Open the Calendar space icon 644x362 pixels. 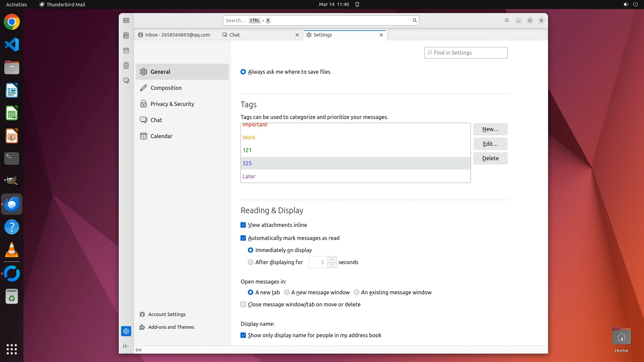coord(126,51)
